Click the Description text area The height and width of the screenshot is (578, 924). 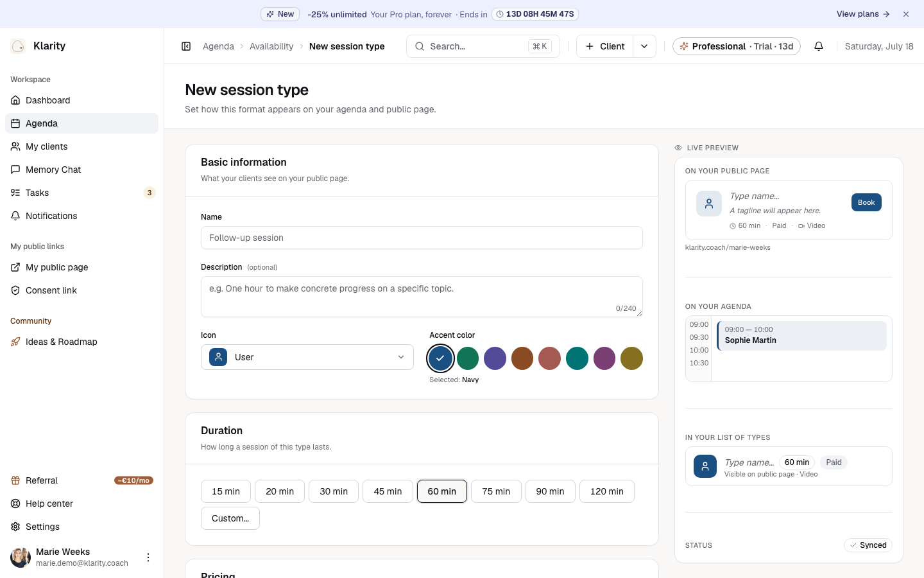pyautogui.click(x=422, y=297)
